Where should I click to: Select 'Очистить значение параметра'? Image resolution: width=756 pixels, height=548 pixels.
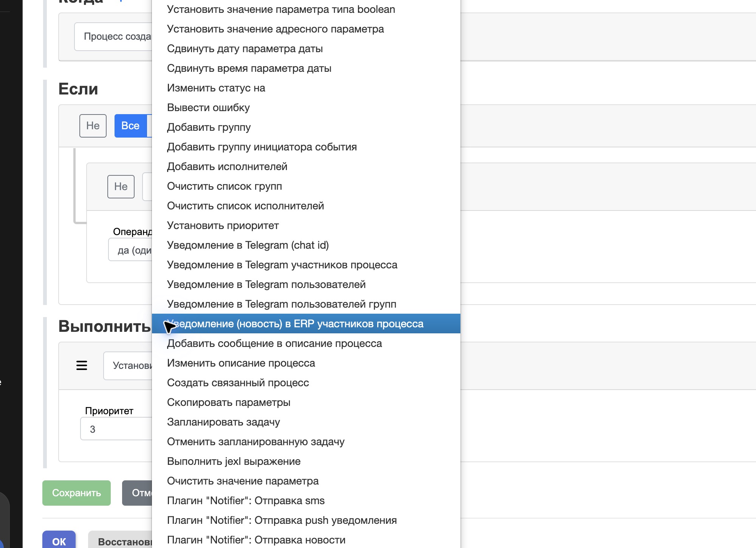(x=306, y=481)
